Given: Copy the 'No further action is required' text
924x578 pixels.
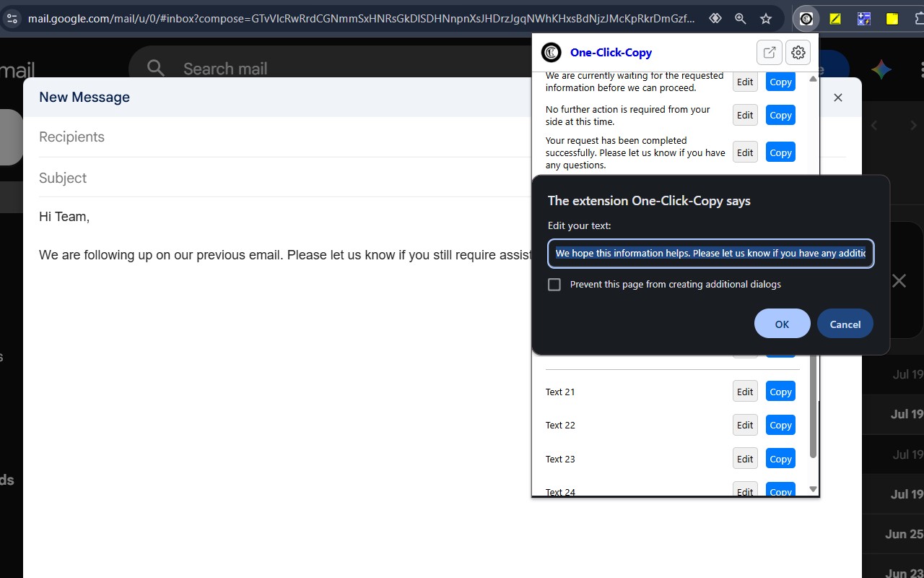Looking at the screenshot, I should [780, 116].
